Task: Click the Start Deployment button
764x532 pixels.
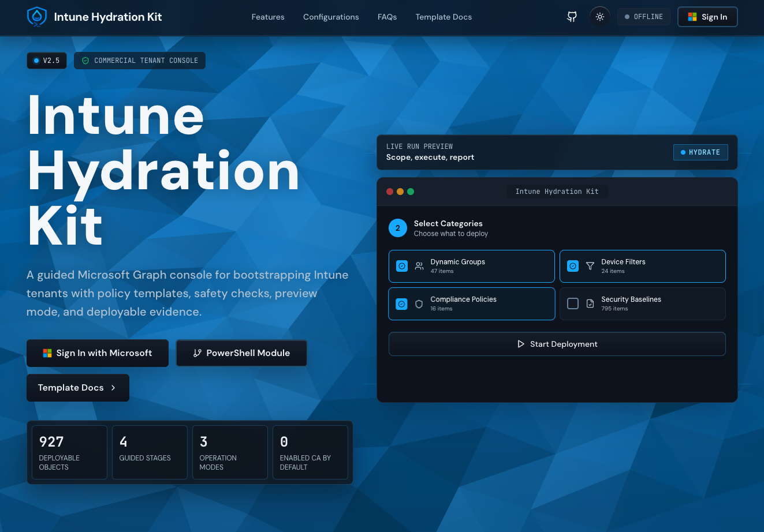Action: point(557,344)
